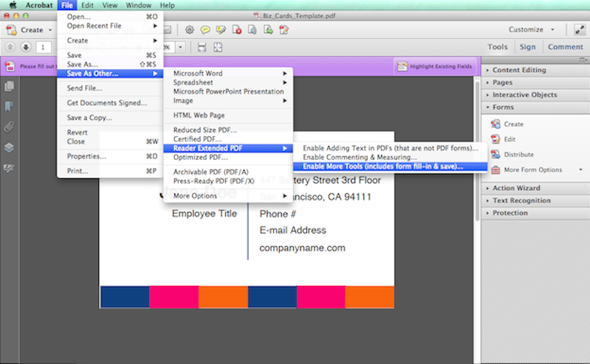Expand the Content Editing panel
The width and height of the screenshot is (590, 364).
(519, 70)
